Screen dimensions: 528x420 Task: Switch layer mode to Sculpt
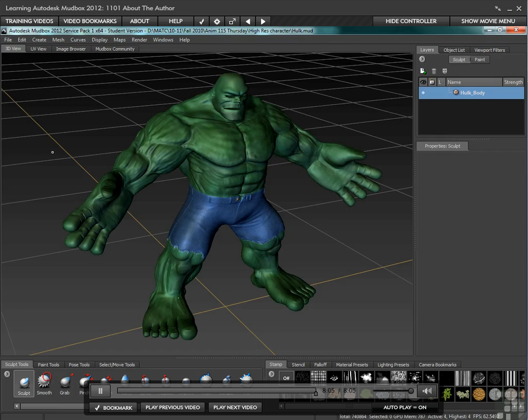(459, 60)
